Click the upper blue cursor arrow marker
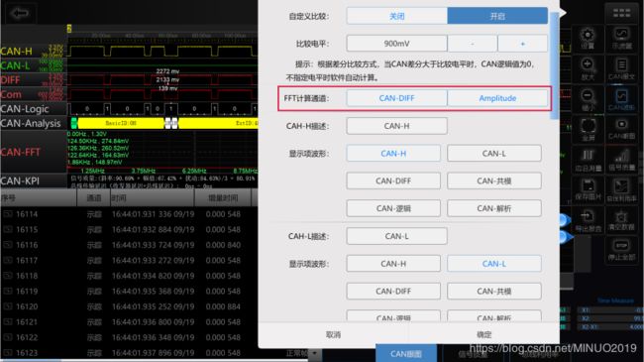 [565, 220]
